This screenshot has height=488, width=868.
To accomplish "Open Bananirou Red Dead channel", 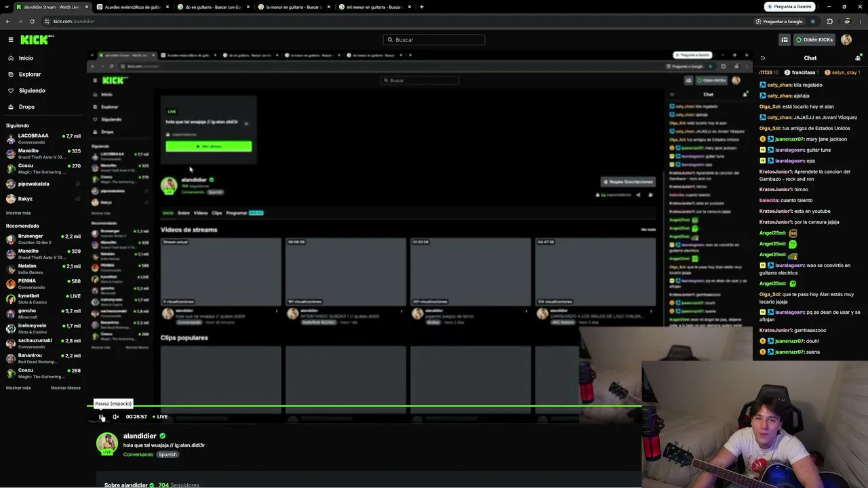I will tap(43, 359).
